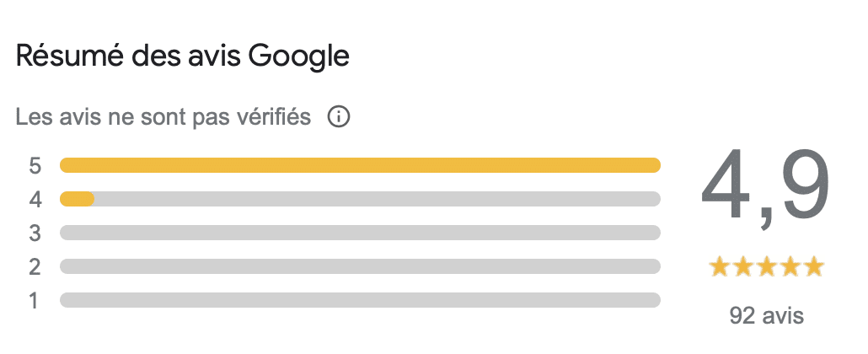Image resolution: width=868 pixels, height=354 pixels.
Task: Click the number 3 rating label
Action: click(35, 233)
